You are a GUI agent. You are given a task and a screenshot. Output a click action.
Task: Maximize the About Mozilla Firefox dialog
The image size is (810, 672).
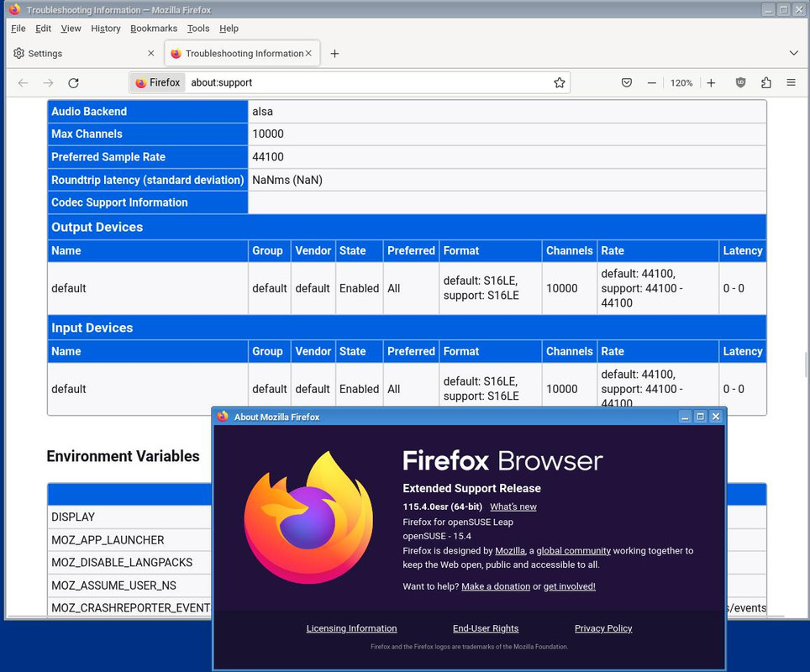coord(700,417)
